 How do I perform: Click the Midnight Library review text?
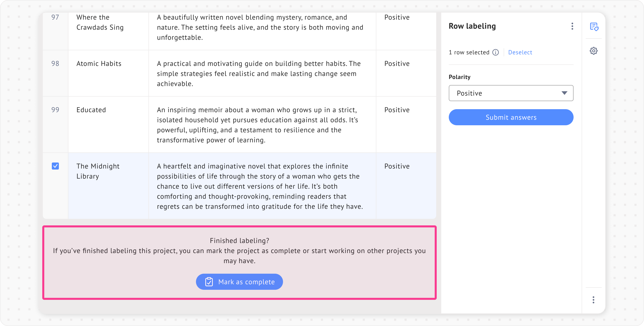coord(260,186)
